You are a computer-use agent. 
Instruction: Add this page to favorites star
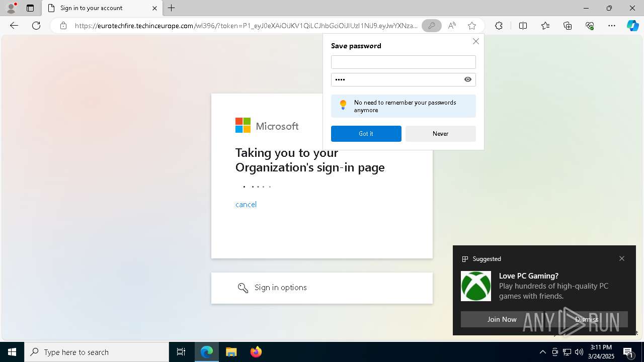[472, 26]
